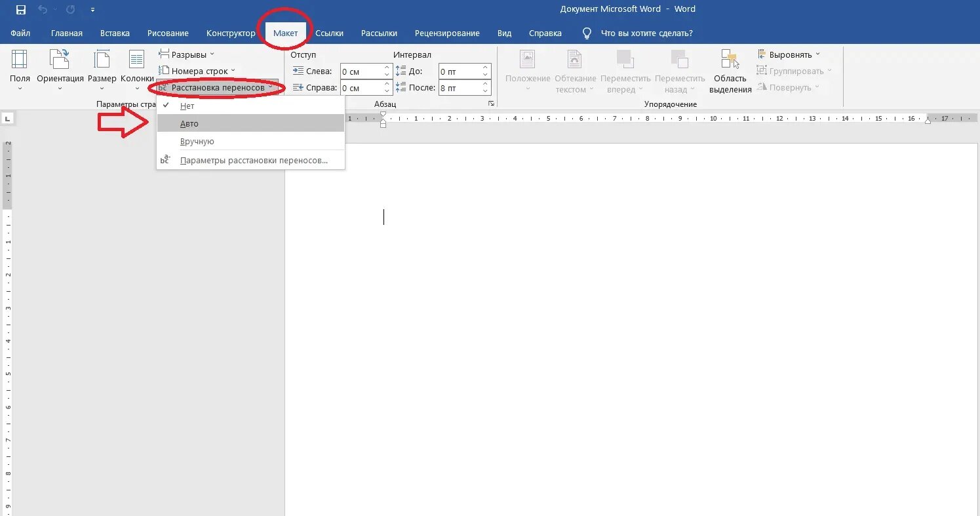Click the Интервал До spacing field
Viewport: 980px width, 516px height.
[x=459, y=71]
